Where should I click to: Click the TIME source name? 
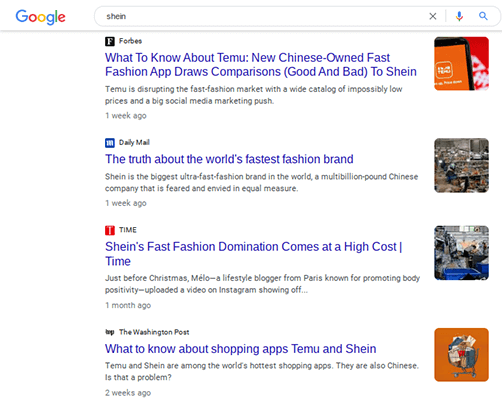click(128, 230)
